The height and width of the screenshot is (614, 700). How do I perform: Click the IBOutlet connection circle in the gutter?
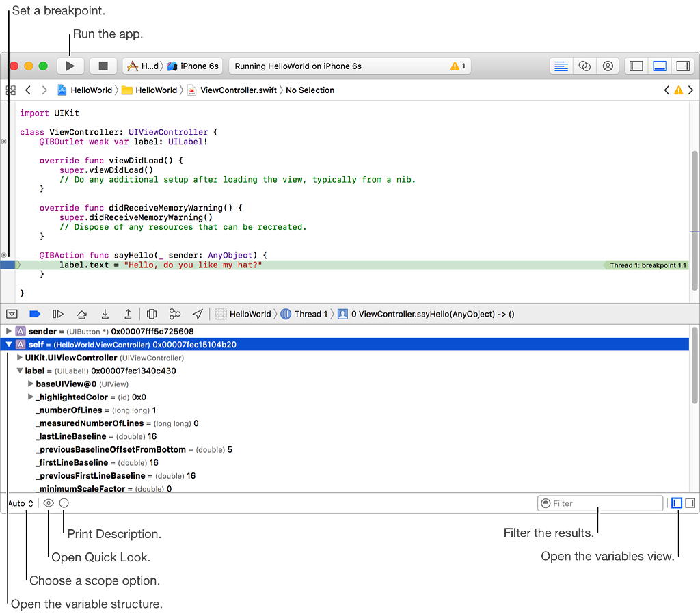click(x=4, y=142)
